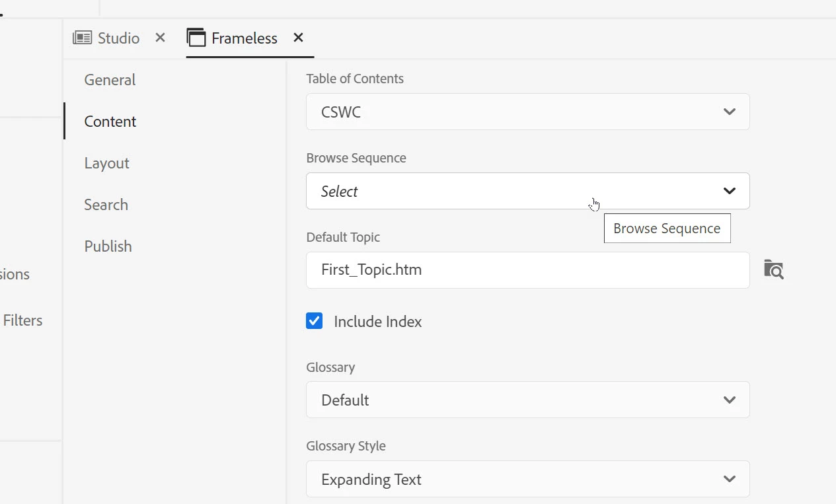This screenshot has width=836, height=504.
Task: Select the Frameless tab
Action: pos(244,38)
